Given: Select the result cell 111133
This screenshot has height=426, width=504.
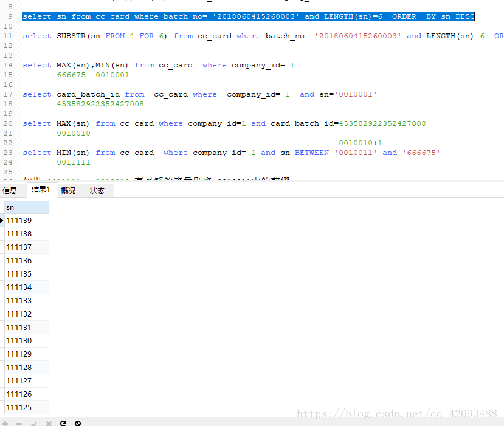Looking at the screenshot, I should click(x=27, y=300).
